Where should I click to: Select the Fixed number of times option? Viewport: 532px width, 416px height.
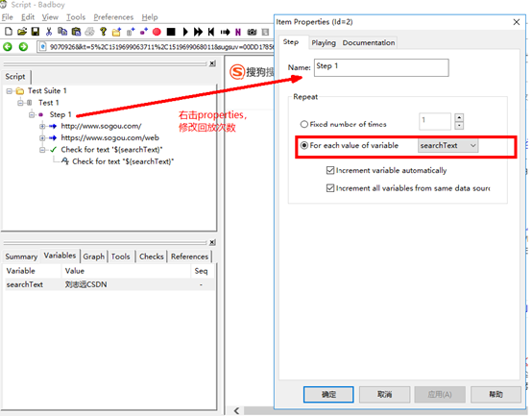304,124
